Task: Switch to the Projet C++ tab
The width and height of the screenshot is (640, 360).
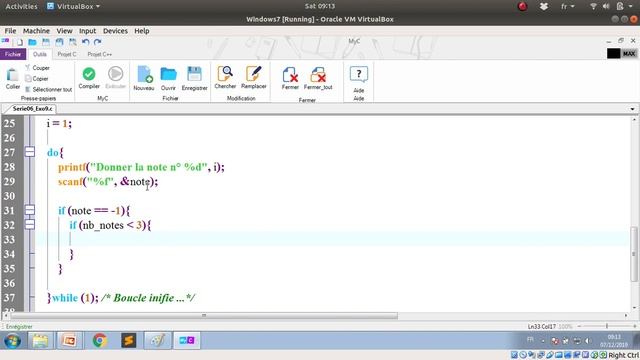Action: pos(100,54)
